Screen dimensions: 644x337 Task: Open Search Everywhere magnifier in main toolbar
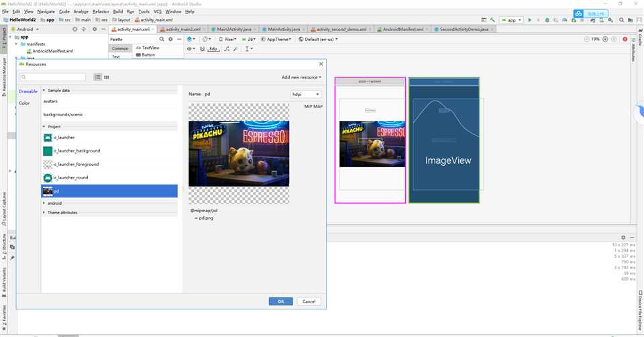pyautogui.click(x=621, y=19)
